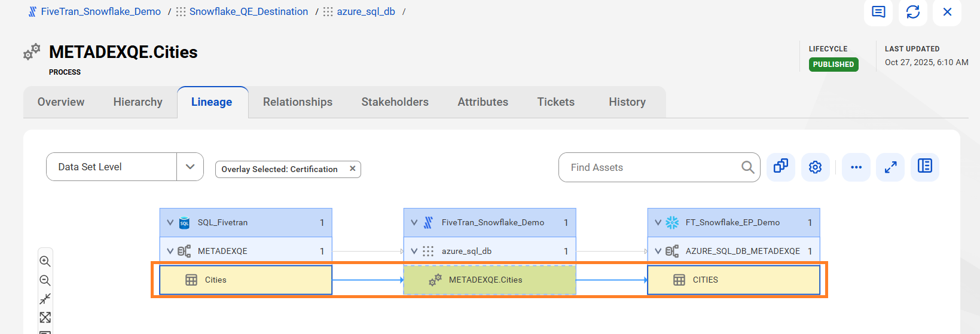The height and width of the screenshot is (334, 980).
Task: Open the azure_sql_db breadcrumb link
Action: click(x=366, y=12)
